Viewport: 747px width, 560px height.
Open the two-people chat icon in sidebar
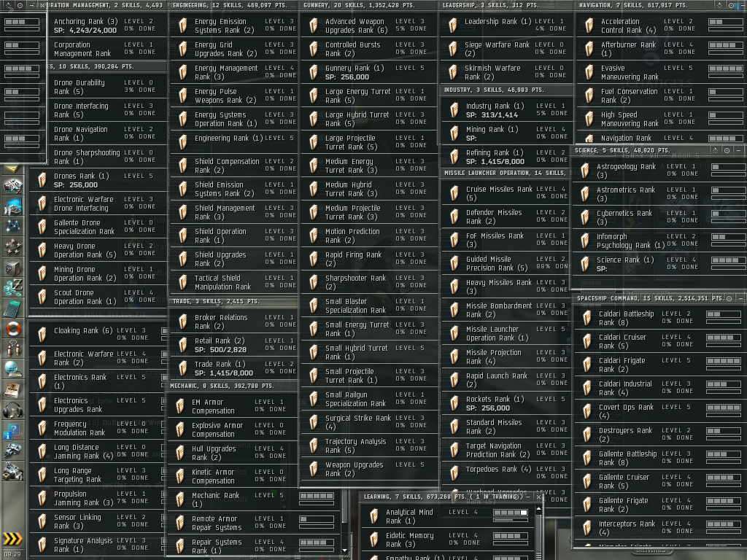point(13,349)
